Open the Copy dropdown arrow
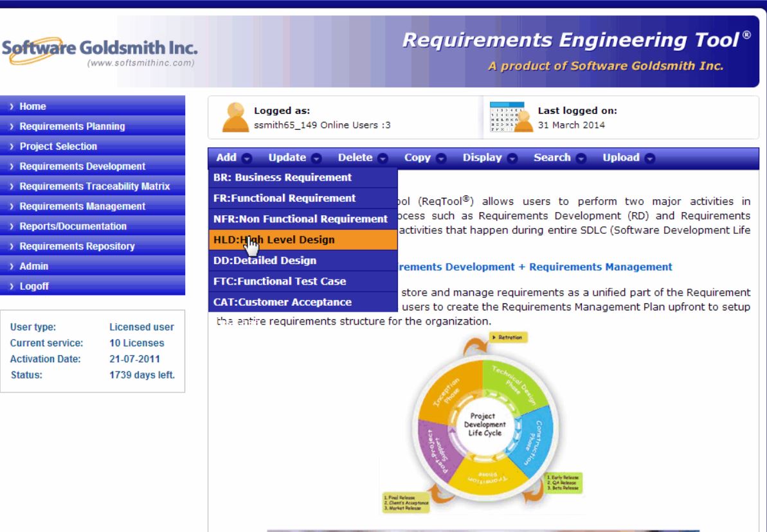This screenshot has width=767, height=532. 441,159
